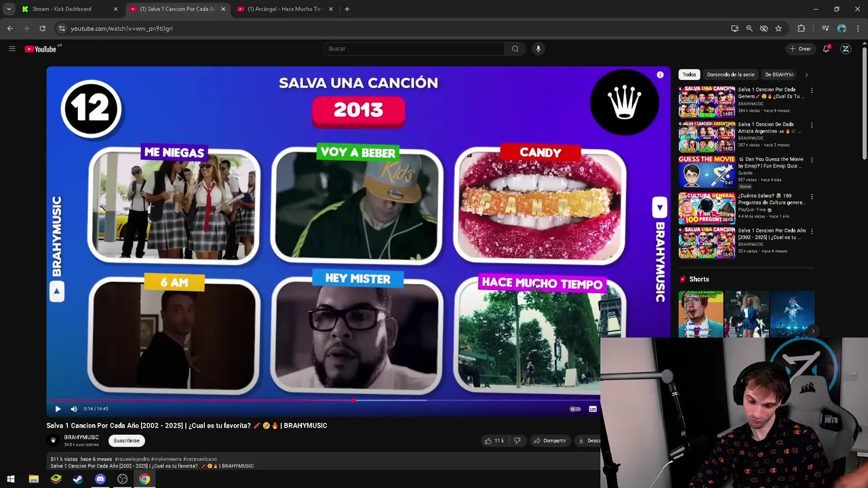Viewport: 868px width, 488px height.
Task: Select the De BRAHYMUSIC filter chip
Action: [x=779, y=75]
